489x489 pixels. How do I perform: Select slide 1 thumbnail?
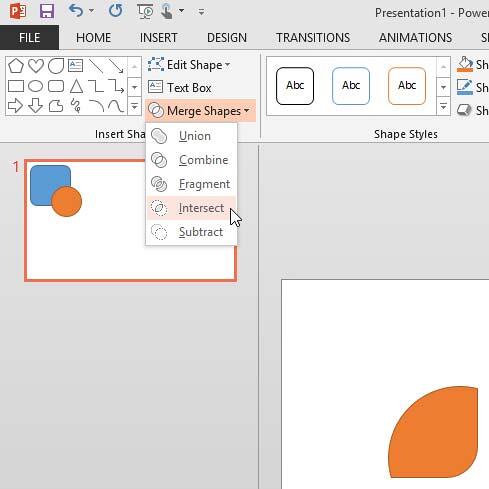coord(131,221)
